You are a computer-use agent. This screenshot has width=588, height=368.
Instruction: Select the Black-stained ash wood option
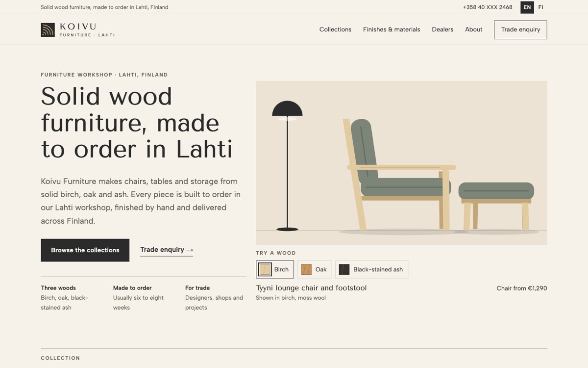(x=371, y=269)
